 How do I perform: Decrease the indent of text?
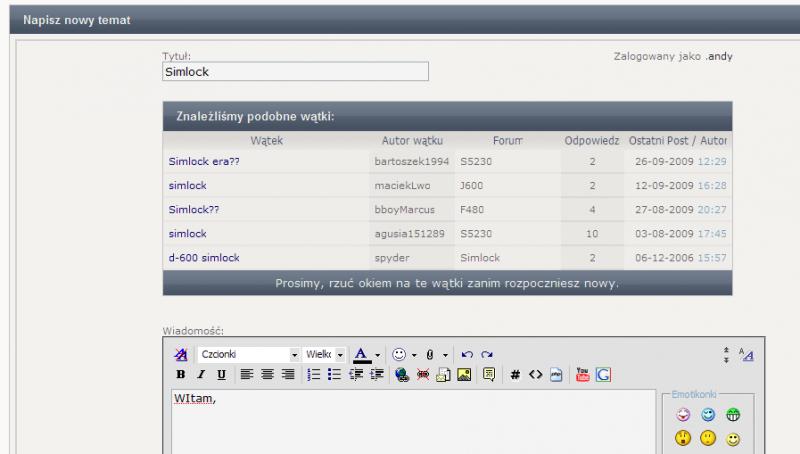point(356,374)
